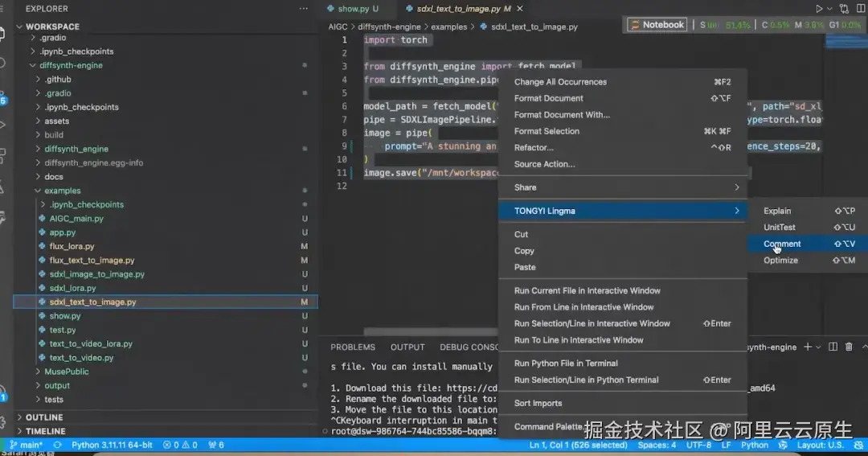Select Cut from context menu

(622, 234)
